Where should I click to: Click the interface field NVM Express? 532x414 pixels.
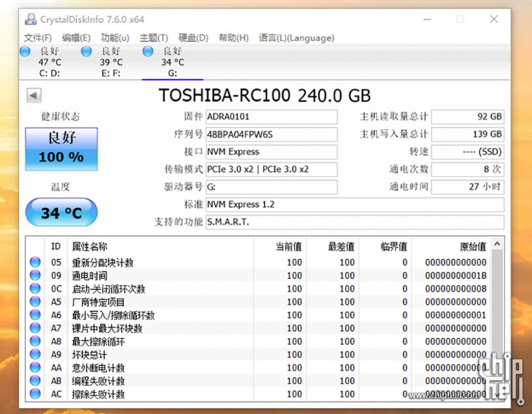click(x=271, y=152)
